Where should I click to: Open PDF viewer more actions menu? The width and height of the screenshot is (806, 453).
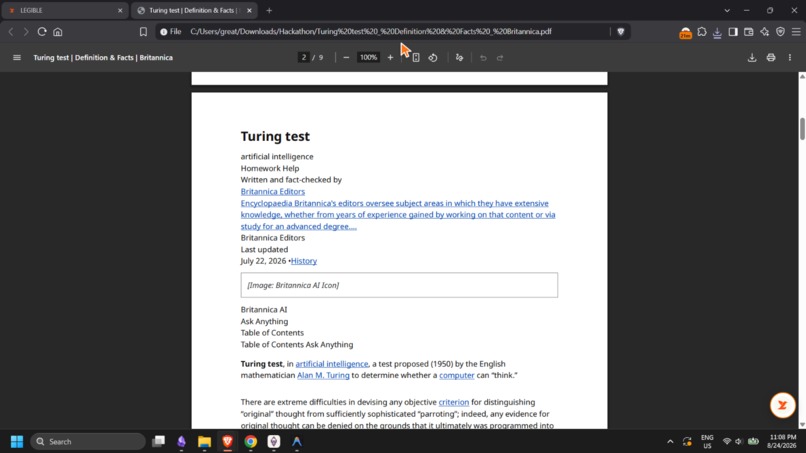coord(790,58)
